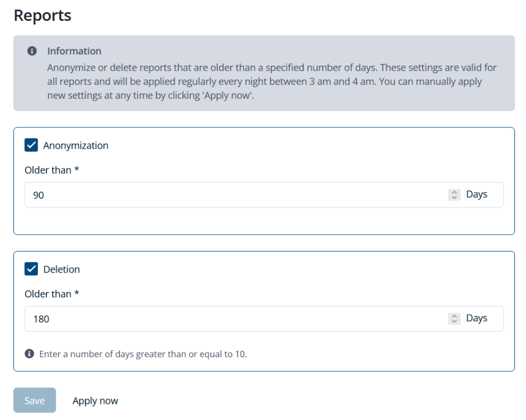Click the Days unit in the Deletion field

(x=477, y=318)
